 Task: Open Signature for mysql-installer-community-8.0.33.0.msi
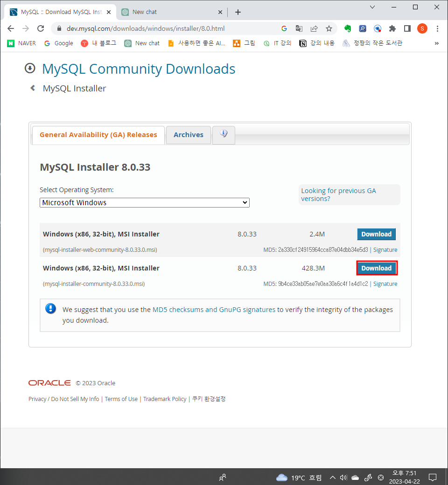pos(385,284)
